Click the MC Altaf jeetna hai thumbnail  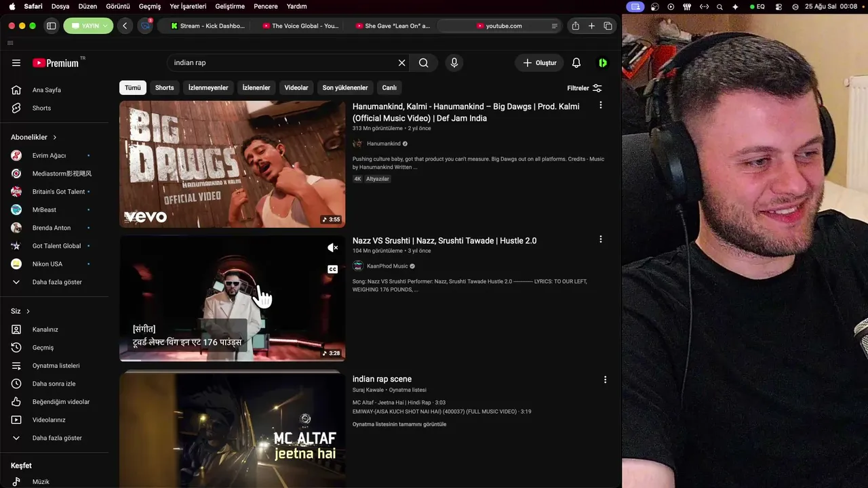coord(232,429)
